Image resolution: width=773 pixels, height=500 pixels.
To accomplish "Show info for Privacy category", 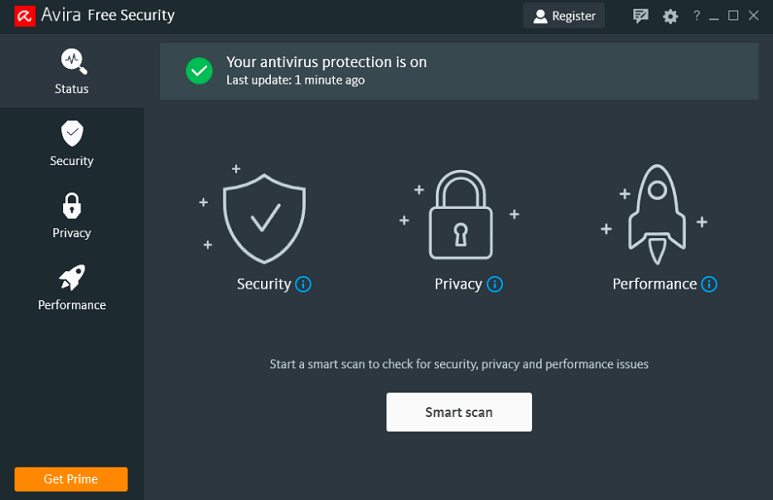I will 494,284.
